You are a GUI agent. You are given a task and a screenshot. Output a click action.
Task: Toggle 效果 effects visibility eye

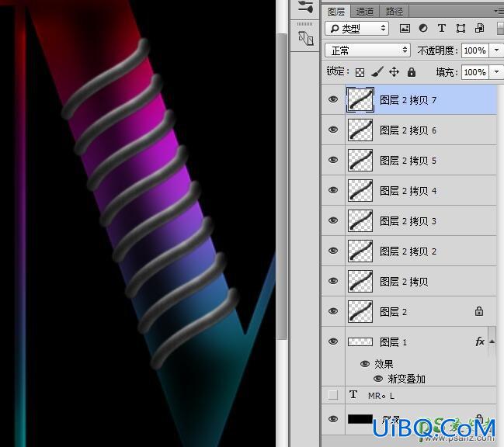[x=365, y=364]
